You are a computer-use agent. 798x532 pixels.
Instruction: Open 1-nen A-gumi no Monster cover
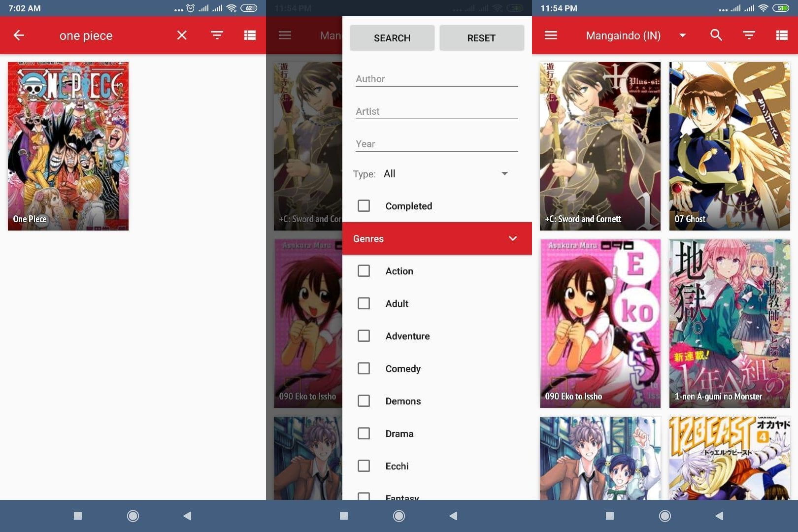click(x=730, y=323)
